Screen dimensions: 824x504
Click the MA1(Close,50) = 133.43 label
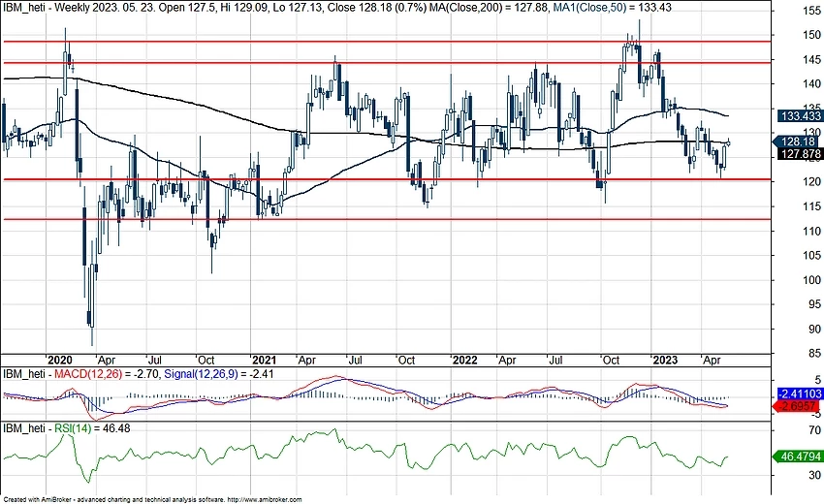(613, 8)
